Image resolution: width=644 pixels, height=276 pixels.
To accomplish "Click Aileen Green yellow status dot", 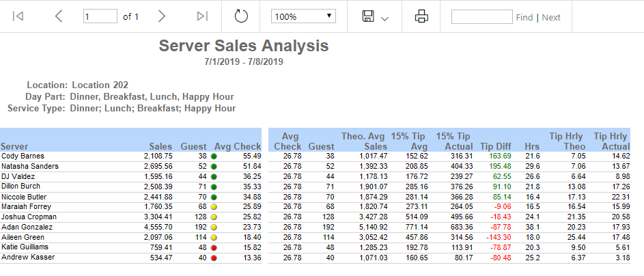I will pyautogui.click(x=214, y=237).
